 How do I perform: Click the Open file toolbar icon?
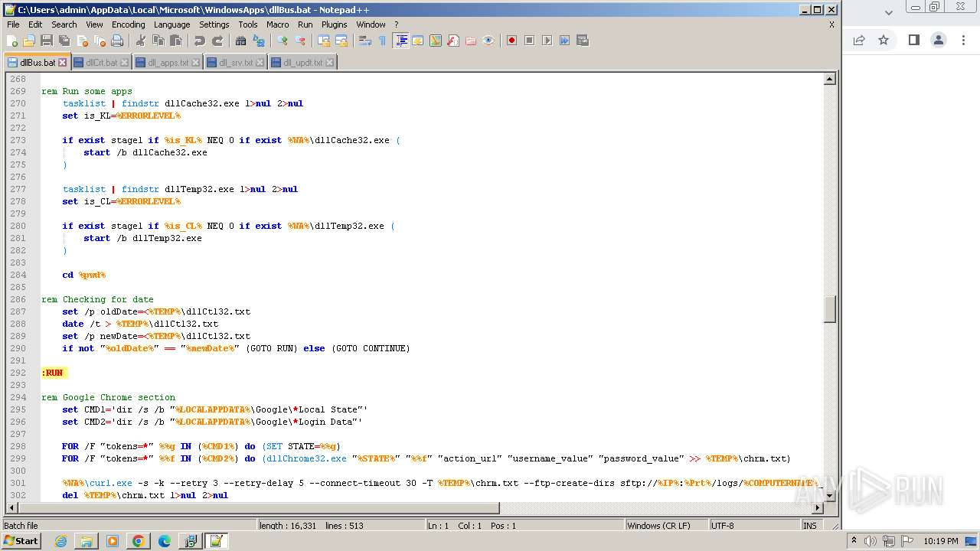[x=29, y=41]
